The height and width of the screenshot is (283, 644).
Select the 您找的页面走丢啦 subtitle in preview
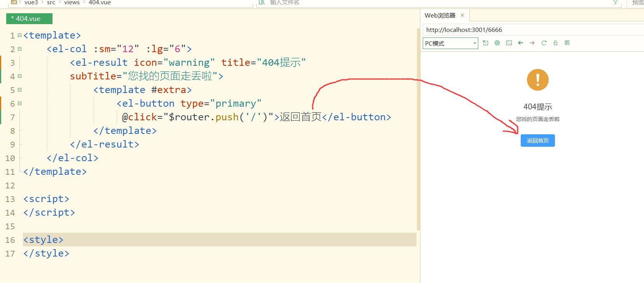[x=537, y=119]
